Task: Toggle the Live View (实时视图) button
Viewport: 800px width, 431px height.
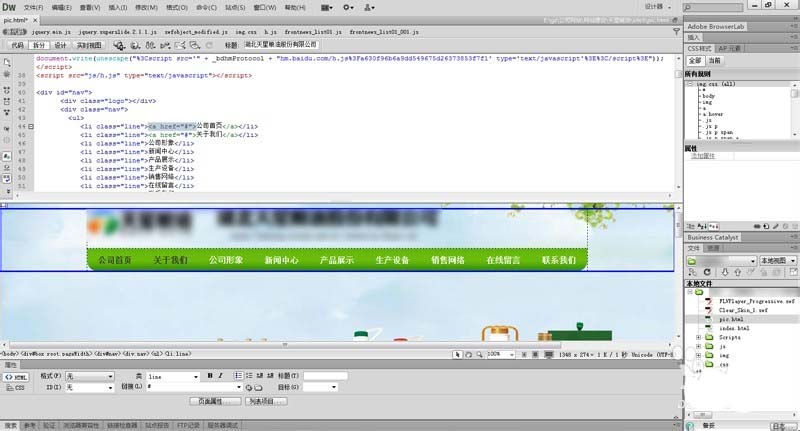Action: point(89,45)
